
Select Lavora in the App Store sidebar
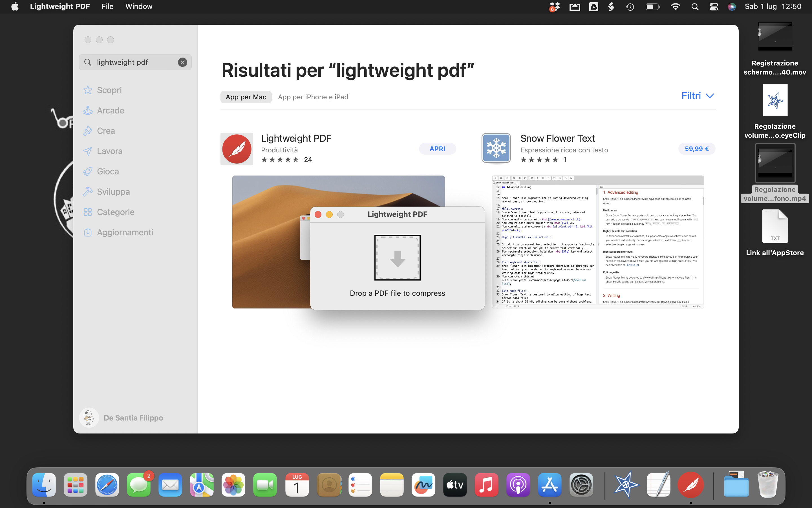103,151
